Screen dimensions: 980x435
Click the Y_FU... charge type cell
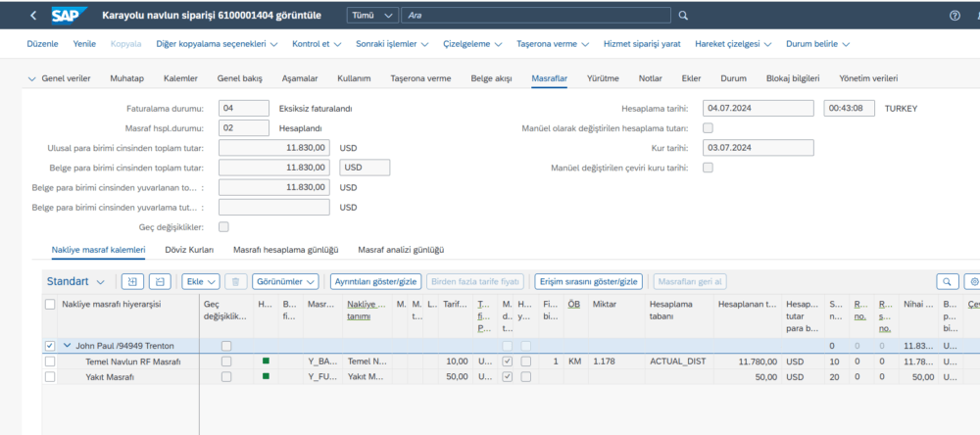pos(323,377)
